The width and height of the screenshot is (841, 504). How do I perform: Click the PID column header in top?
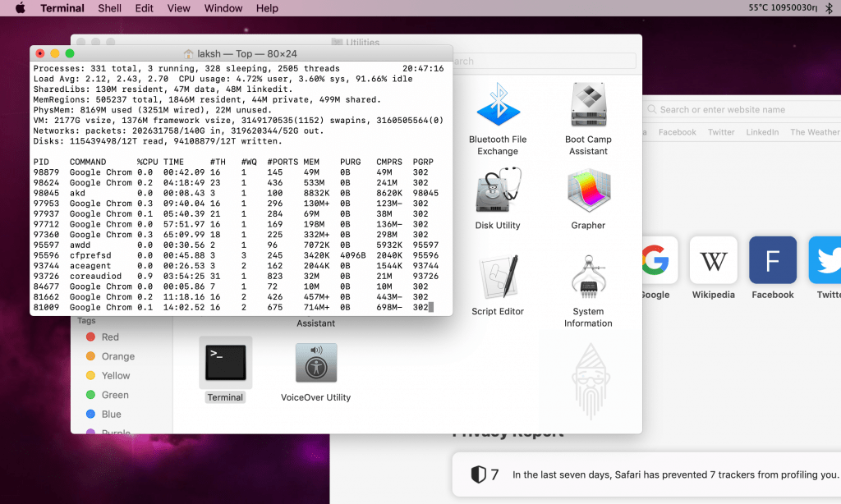pos(41,162)
